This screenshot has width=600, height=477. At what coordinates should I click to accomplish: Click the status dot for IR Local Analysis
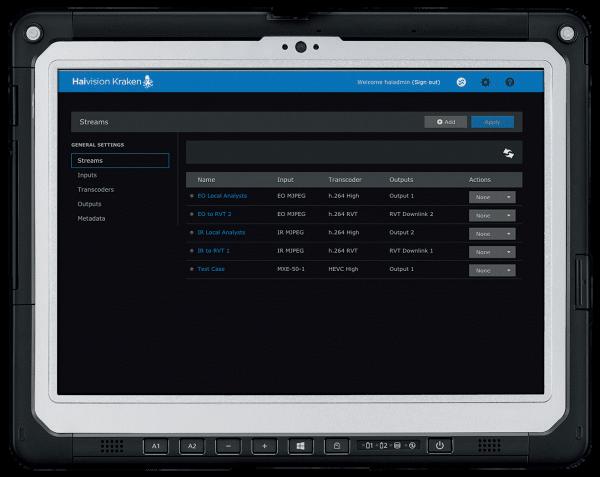tap(192, 233)
